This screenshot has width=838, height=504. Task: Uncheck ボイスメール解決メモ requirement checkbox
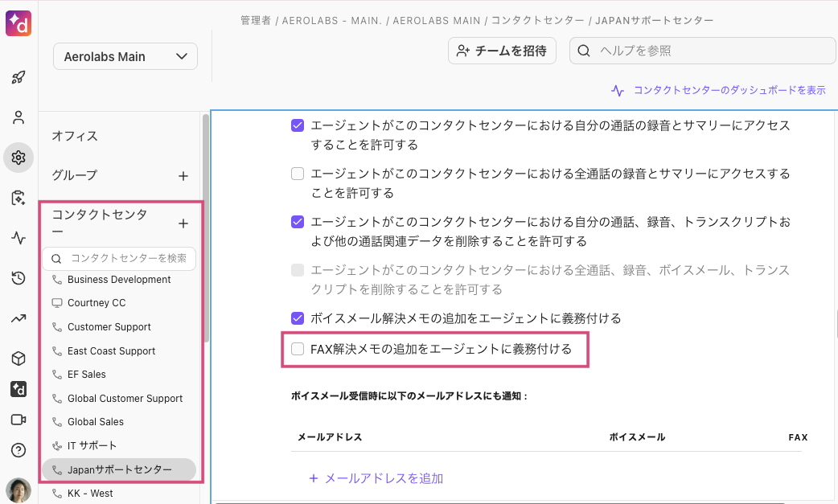(298, 318)
